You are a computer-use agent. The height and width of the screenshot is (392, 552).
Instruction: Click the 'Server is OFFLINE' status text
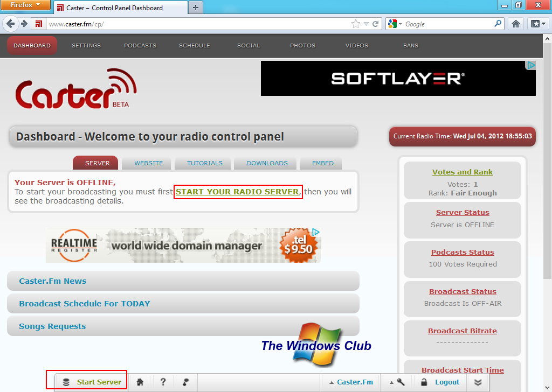coord(463,225)
